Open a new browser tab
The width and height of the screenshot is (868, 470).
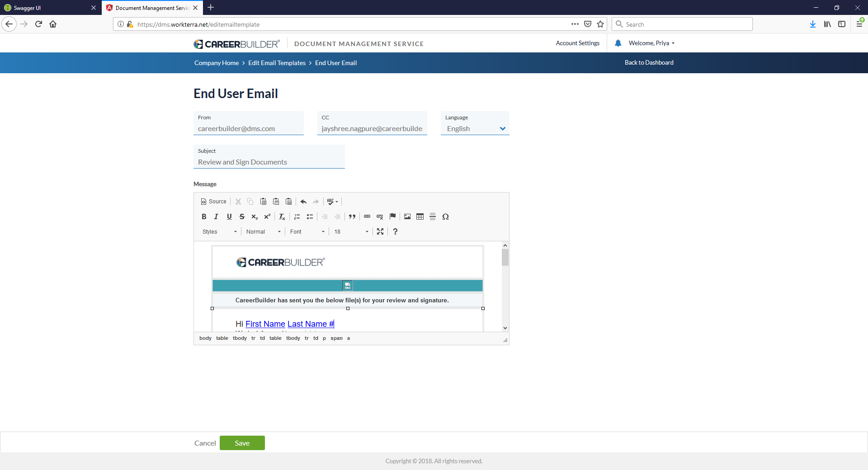[211, 7]
